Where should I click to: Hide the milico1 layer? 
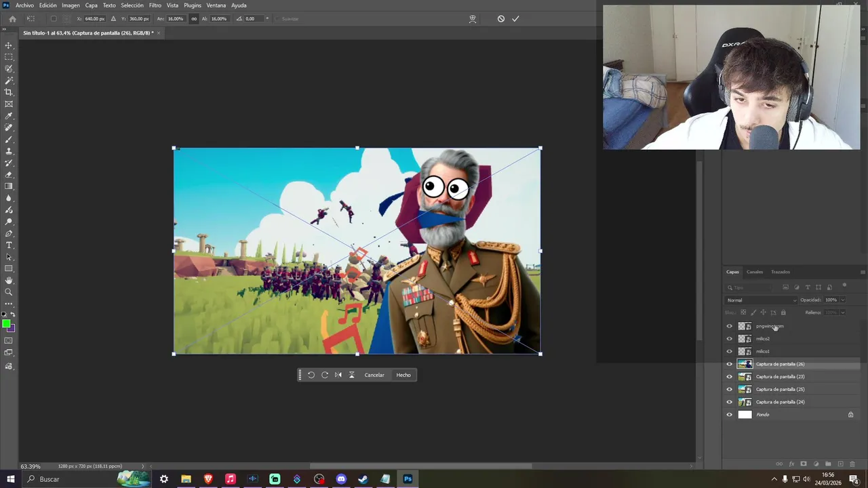point(730,351)
